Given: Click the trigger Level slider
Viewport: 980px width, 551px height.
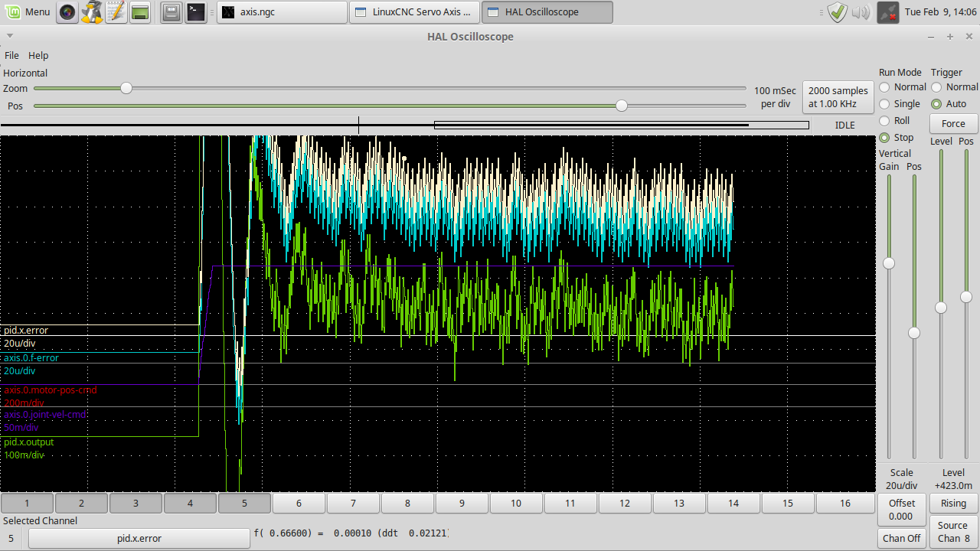Looking at the screenshot, I should click(941, 305).
